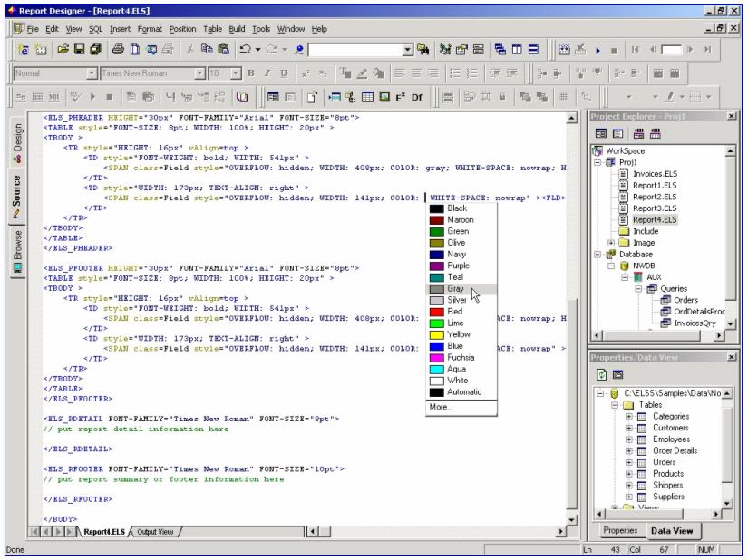This screenshot has width=748, height=560.
Task: Click the code editor scroll down arrow
Action: tap(571, 520)
